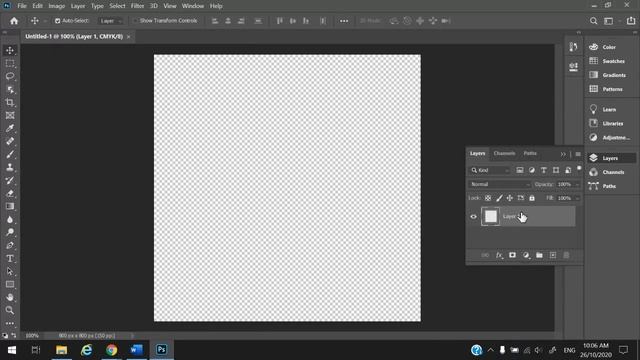Screen dimensions: 640x360
Task: Select the Rectangular Marquee tool
Action: click(10, 63)
